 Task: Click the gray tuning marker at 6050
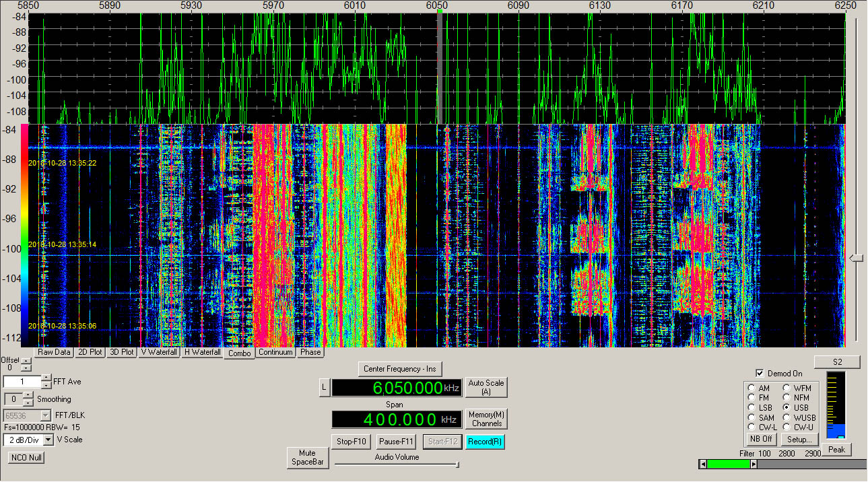coord(440,68)
